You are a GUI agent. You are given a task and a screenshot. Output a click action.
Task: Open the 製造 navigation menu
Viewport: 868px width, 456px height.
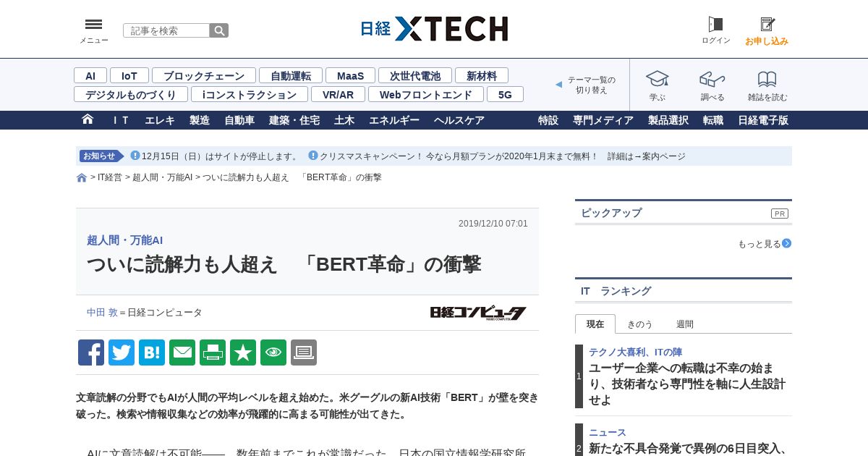[x=200, y=120]
